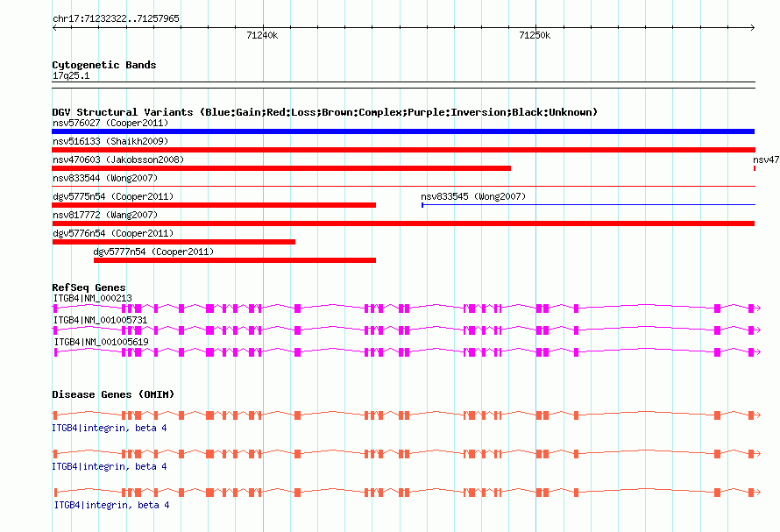Click the truncated nsv47 variant label at right
The image size is (780, 532).
pos(766,160)
